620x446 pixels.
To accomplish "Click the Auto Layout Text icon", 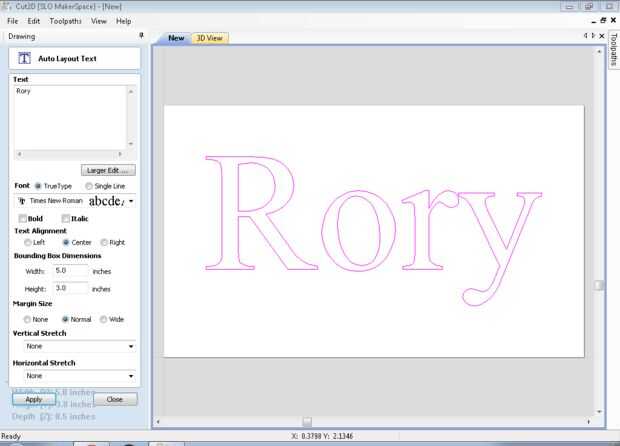I will pyautogui.click(x=24, y=59).
